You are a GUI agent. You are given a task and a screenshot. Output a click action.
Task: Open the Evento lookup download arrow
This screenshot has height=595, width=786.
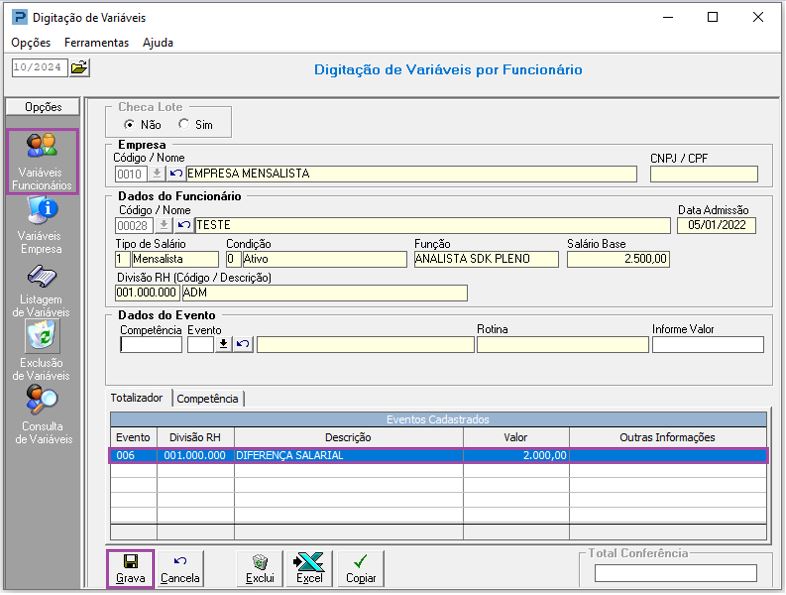[224, 344]
